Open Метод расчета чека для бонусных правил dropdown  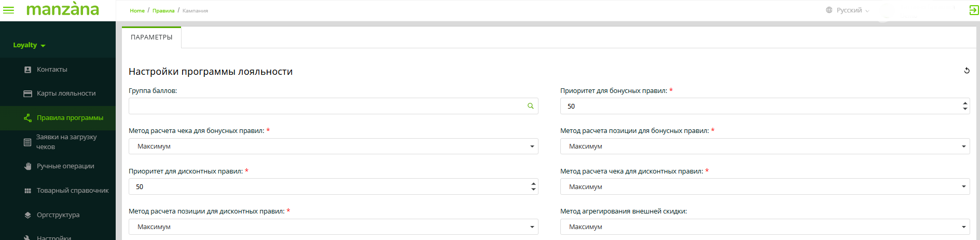pos(333,146)
